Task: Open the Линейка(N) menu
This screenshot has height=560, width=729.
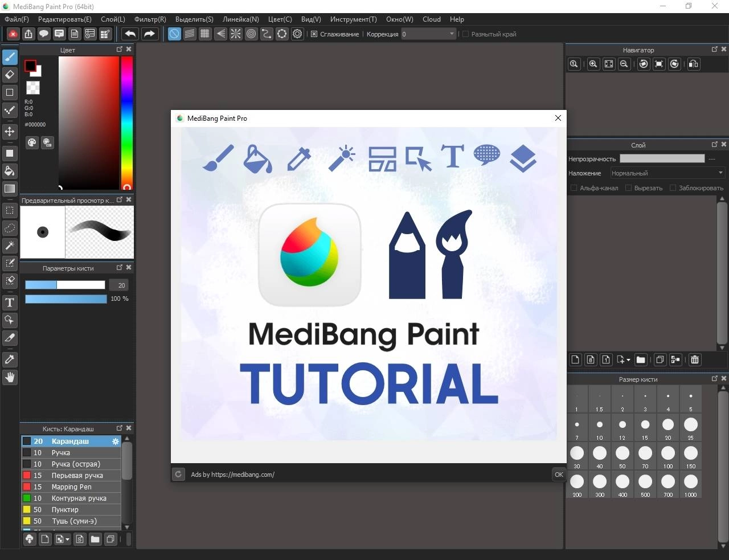Action: [x=241, y=19]
